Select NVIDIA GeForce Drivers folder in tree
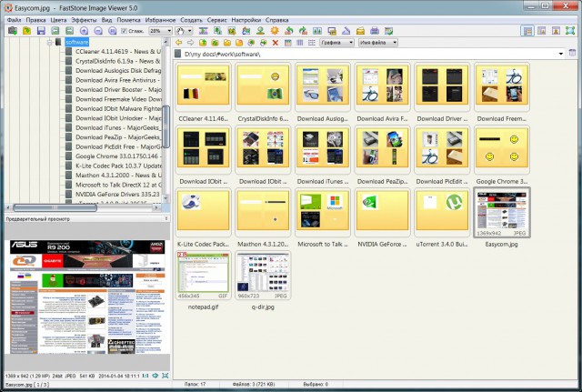 [117, 194]
